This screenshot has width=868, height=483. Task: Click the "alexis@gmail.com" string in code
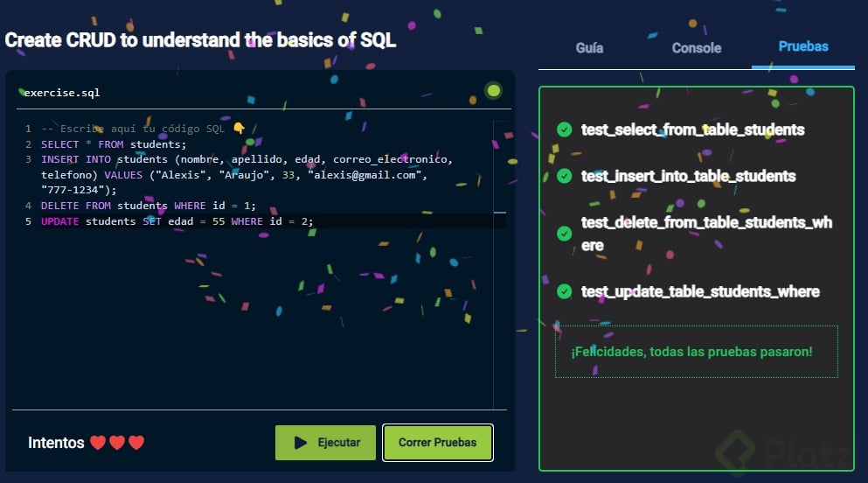point(365,175)
